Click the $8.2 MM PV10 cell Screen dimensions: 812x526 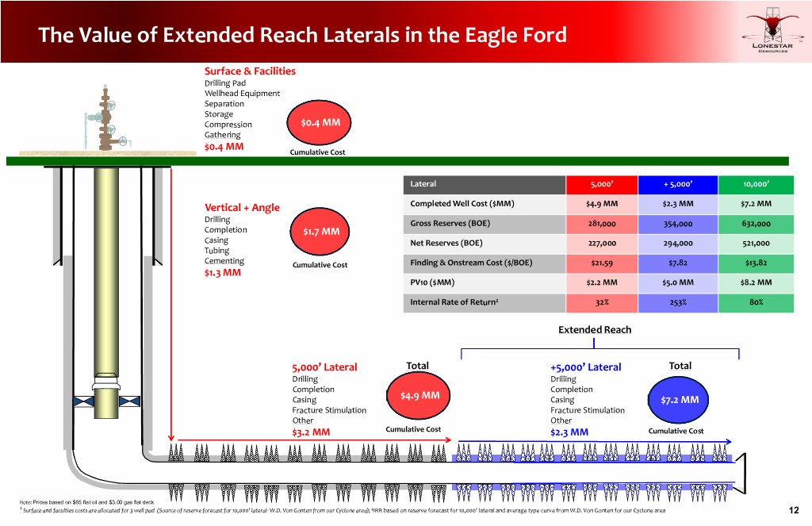point(756,283)
